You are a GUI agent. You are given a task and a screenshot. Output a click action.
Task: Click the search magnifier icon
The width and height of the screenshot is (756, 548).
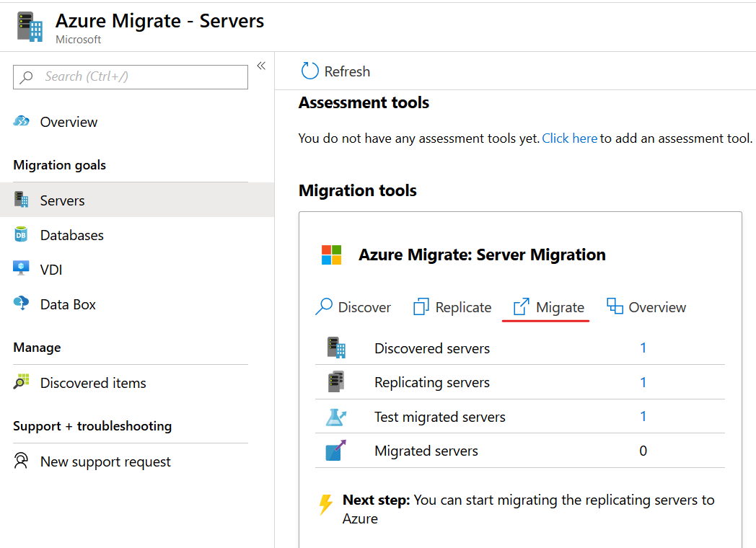tap(27, 76)
